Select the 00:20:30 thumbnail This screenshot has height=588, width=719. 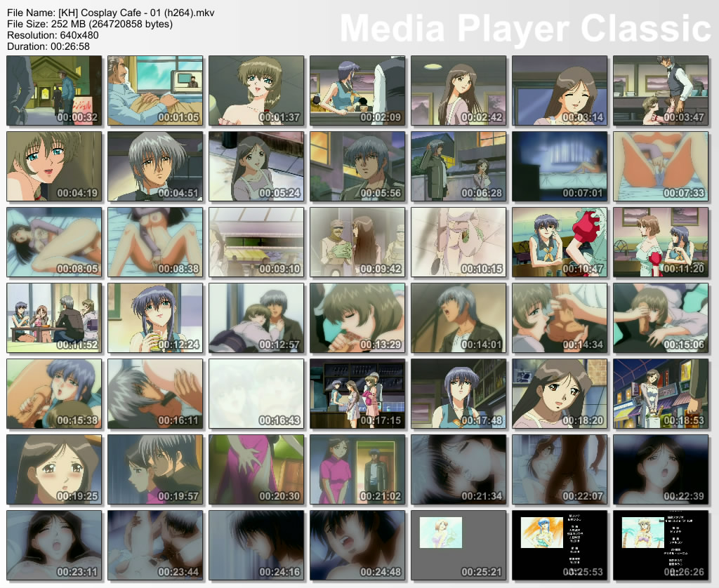(x=256, y=469)
